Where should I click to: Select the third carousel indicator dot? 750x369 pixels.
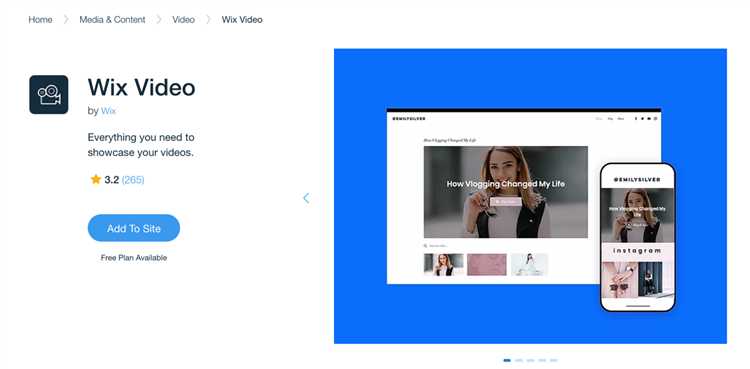530,360
